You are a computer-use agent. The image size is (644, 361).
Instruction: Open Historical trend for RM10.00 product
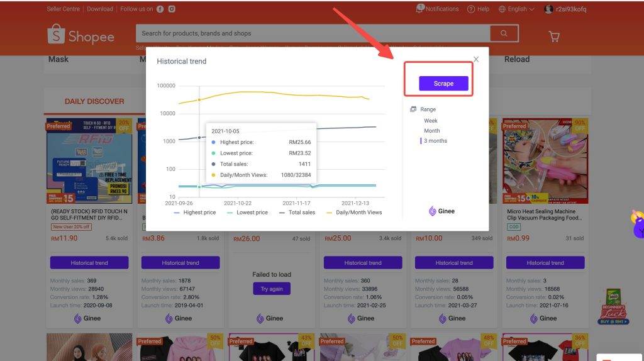coord(454,263)
